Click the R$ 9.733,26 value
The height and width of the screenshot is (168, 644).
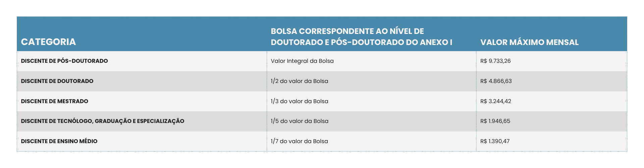(x=495, y=61)
